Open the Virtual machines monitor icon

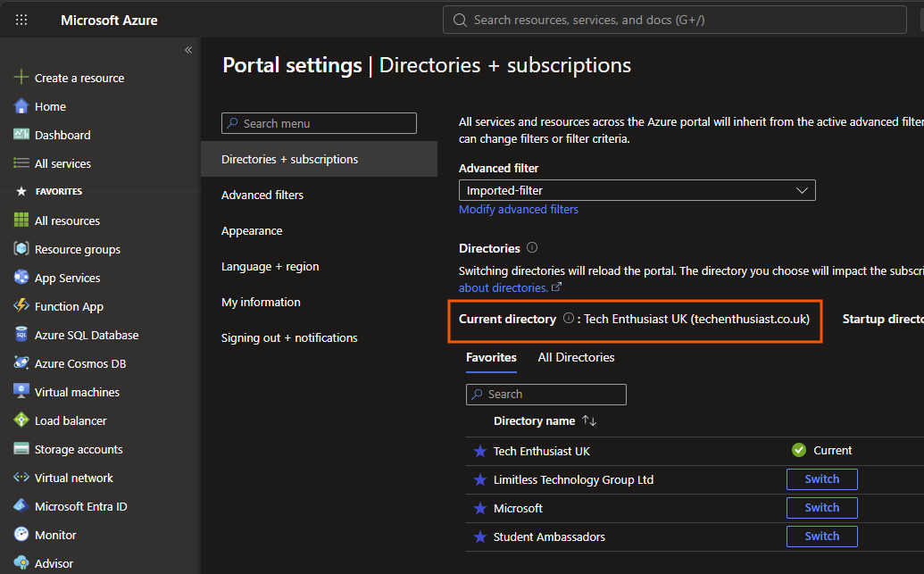point(21,391)
